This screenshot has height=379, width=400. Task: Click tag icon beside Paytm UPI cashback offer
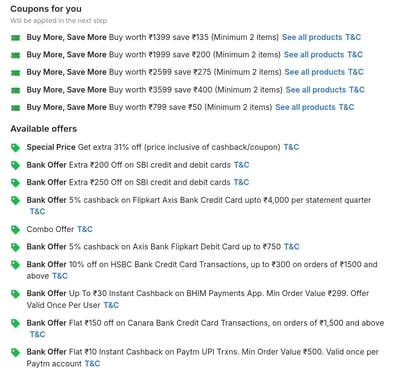pyautogui.click(x=15, y=352)
